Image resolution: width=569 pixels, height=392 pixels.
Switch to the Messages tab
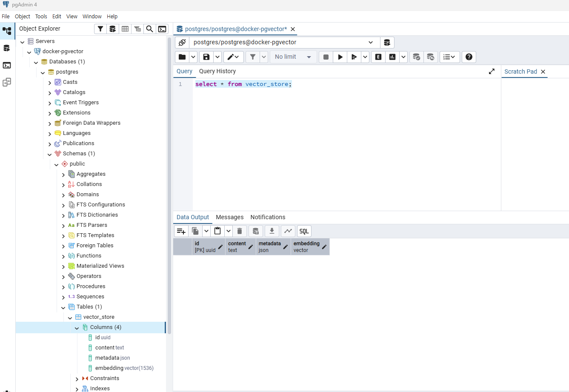(x=230, y=217)
